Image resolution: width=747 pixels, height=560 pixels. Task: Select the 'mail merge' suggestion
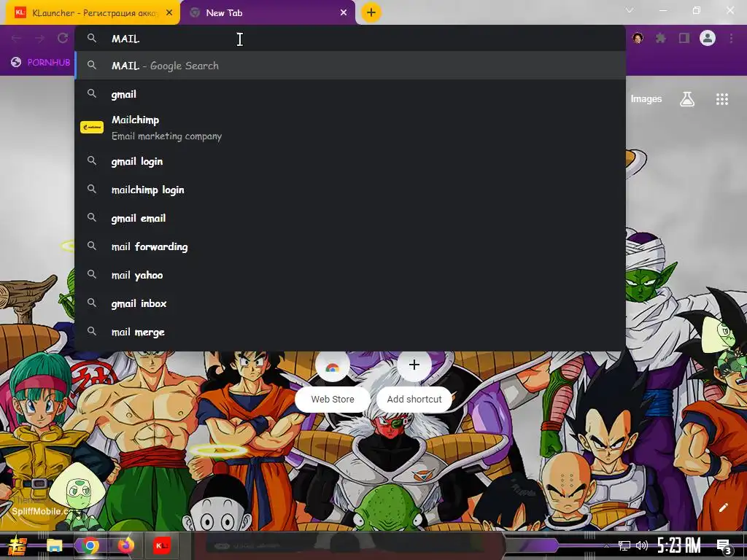pyautogui.click(x=349, y=332)
